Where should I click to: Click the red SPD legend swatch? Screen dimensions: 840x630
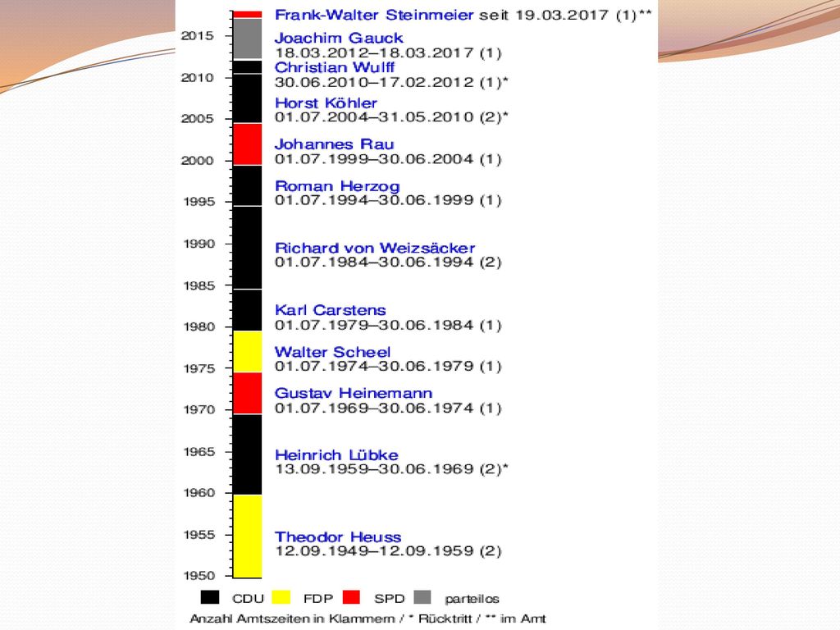click(x=351, y=597)
